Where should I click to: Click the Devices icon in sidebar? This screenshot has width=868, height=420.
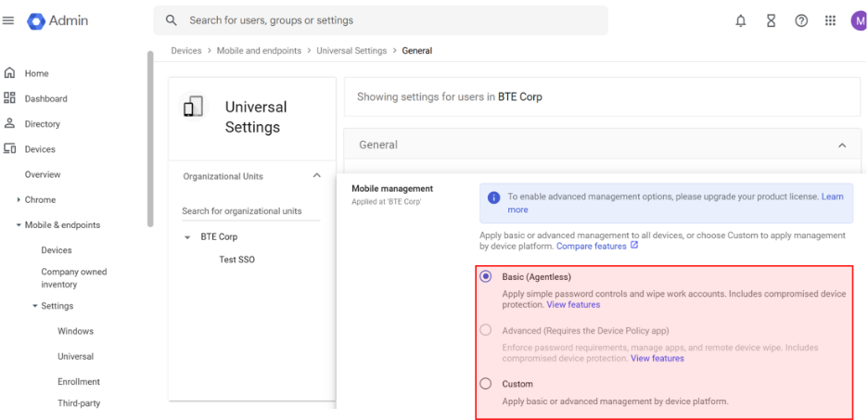[9, 149]
